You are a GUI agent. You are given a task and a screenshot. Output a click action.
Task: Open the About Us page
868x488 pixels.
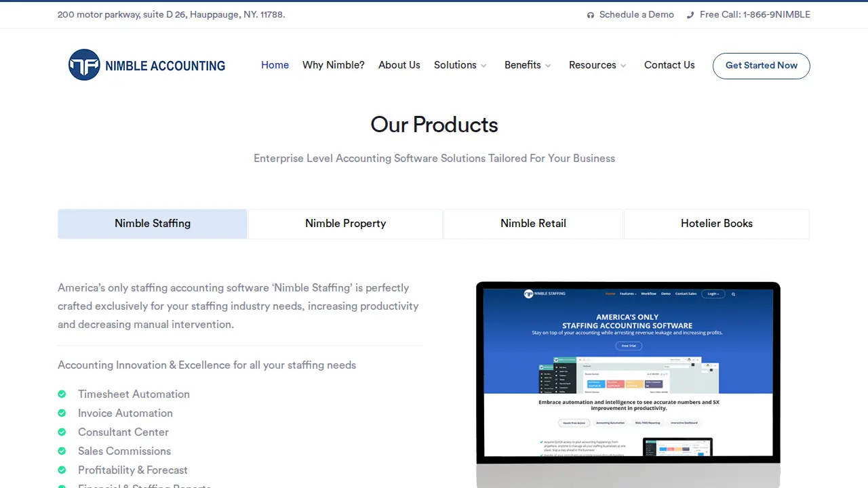pyautogui.click(x=399, y=65)
